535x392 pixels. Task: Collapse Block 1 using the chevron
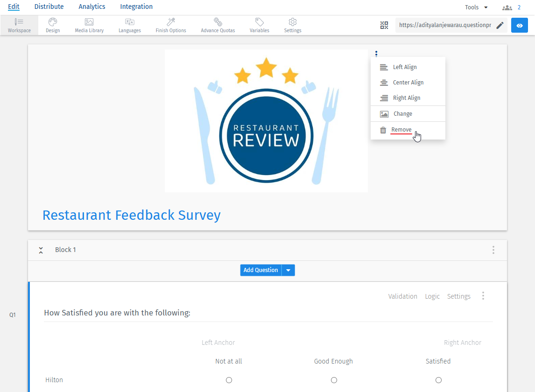point(41,250)
